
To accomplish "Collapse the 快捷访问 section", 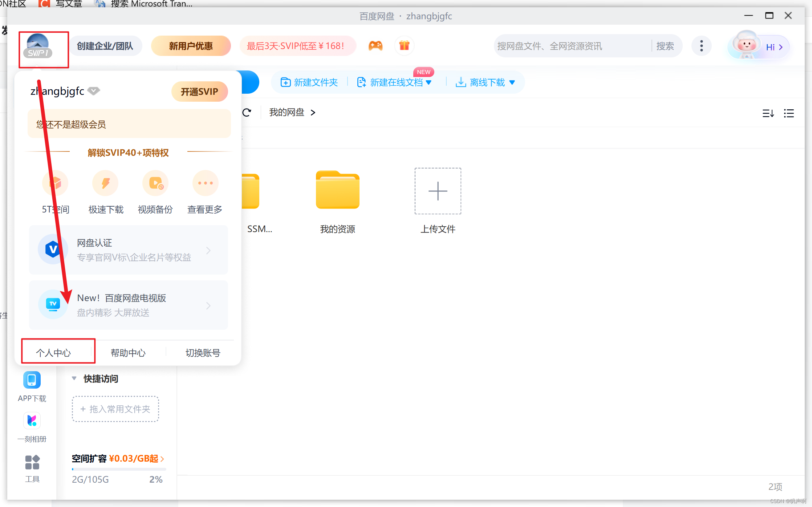I will point(74,378).
